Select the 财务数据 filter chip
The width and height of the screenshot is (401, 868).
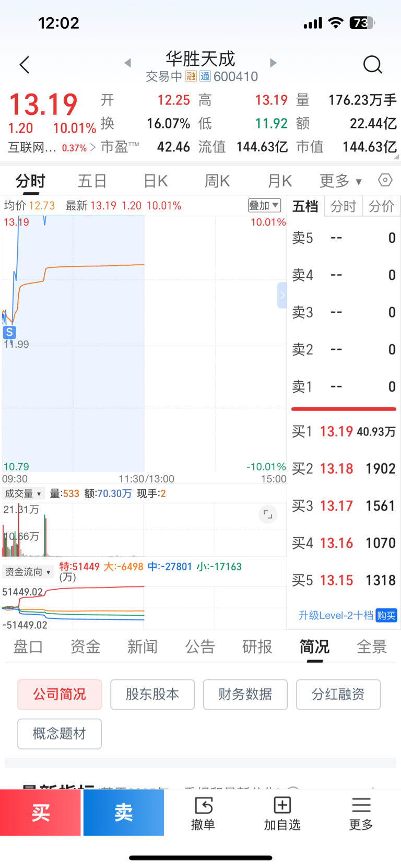245,695
